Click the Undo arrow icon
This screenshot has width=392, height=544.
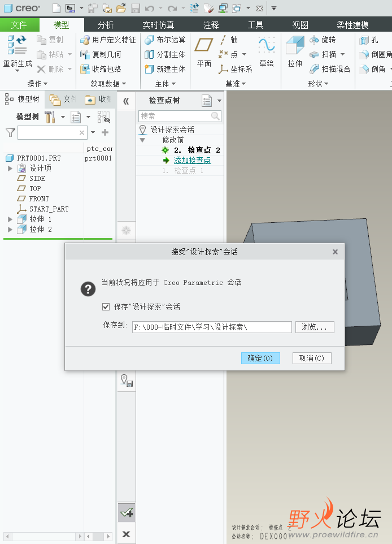point(150,8)
